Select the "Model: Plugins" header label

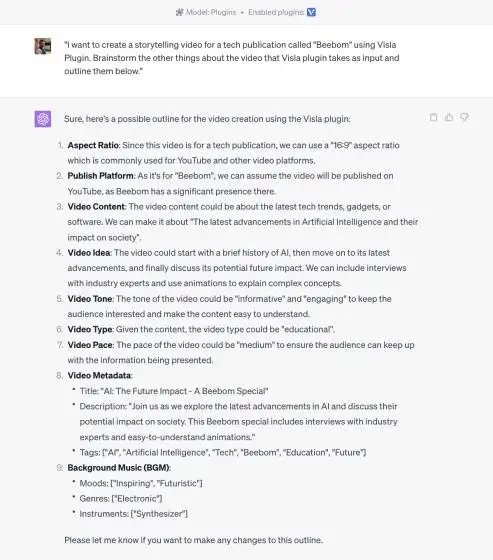pos(211,12)
